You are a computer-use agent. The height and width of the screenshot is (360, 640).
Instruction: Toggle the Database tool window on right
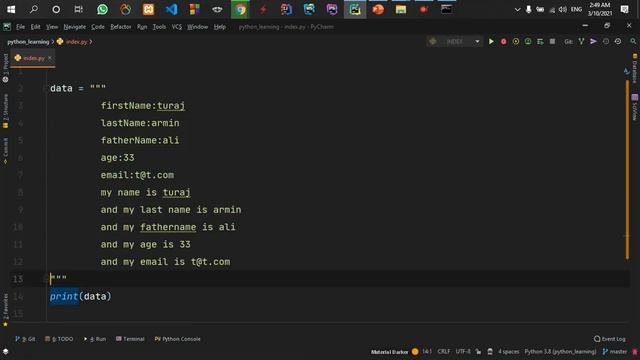[635, 68]
